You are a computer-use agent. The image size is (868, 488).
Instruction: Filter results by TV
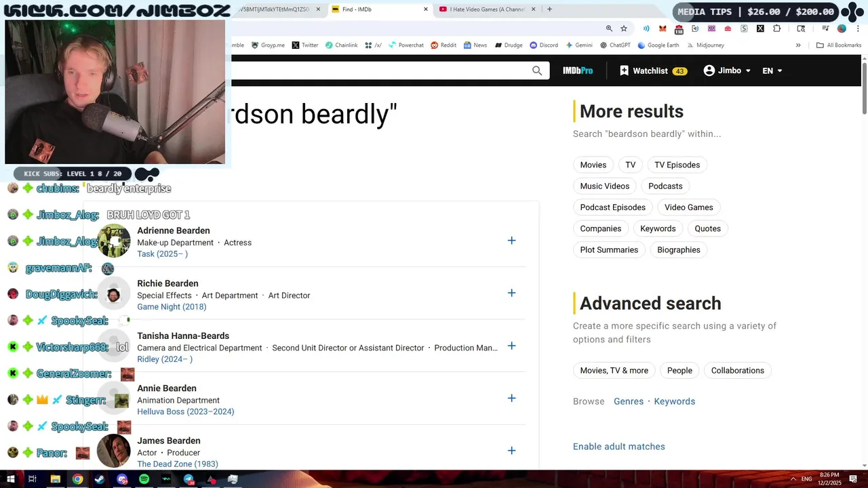click(631, 165)
